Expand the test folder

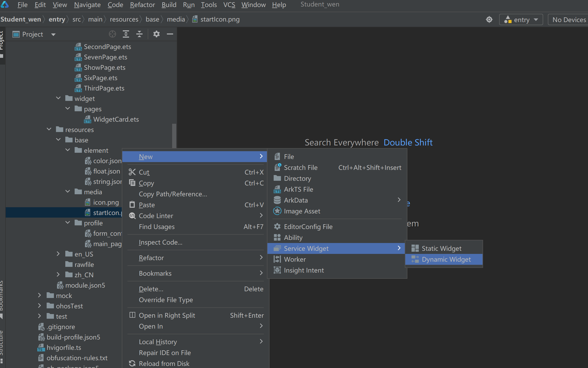click(x=39, y=316)
